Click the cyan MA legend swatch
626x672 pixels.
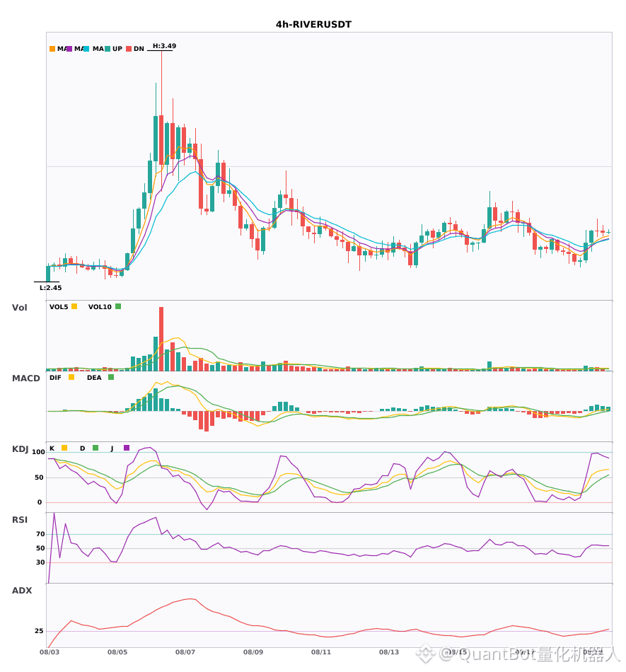[x=86, y=49]
